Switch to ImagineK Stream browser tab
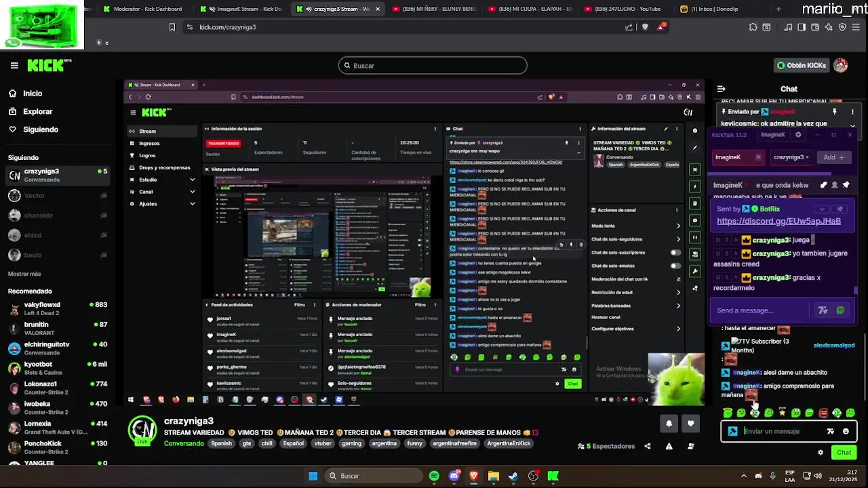The image size is (868, 488). 241,9
